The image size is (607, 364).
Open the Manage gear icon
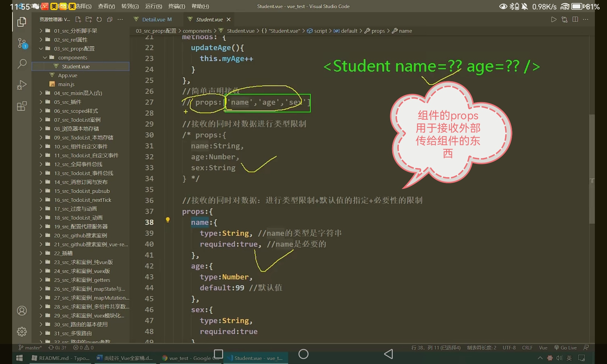tap(22, 332)
